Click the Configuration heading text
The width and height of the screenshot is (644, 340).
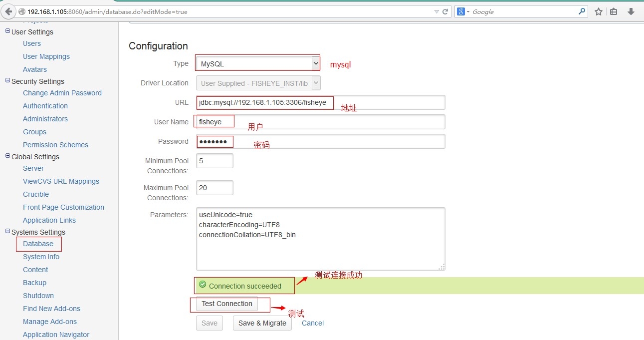click(x=158, y=46)
